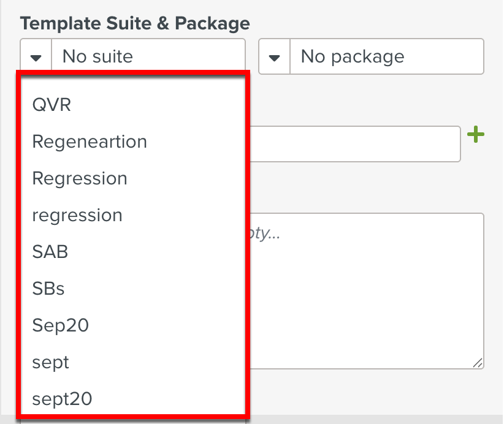Open the No package dropdown arrow
The width and height of the screenshot is (504, 424).
(x=273, y=56)
